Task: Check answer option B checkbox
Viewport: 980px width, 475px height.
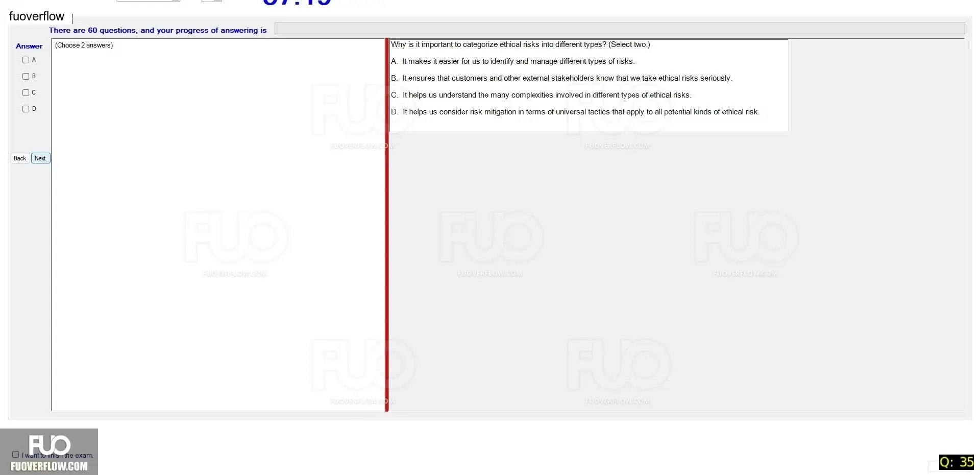Action: (x=26, y=76)
